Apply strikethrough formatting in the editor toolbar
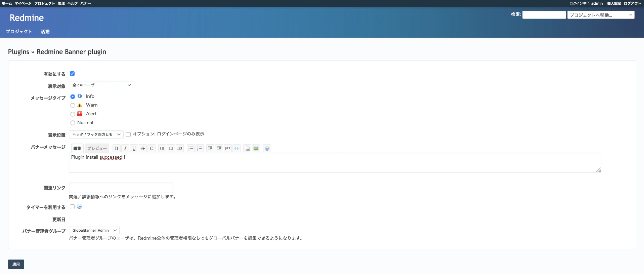Screen dimensions: 644x274 click(x=143, y=148)
